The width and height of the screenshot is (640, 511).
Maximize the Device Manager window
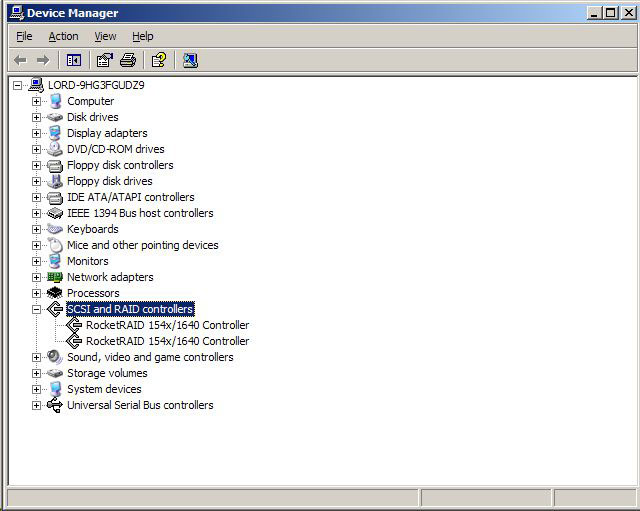611,13
